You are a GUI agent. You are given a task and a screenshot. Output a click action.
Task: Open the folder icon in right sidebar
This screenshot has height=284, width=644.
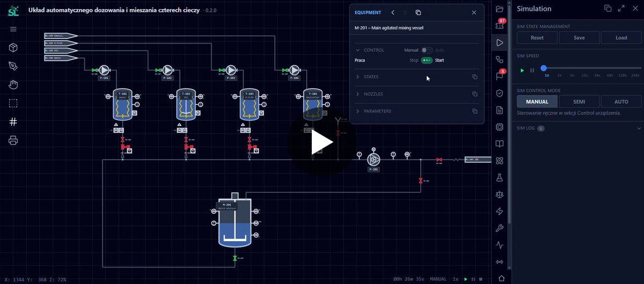[x=500, y=9]
